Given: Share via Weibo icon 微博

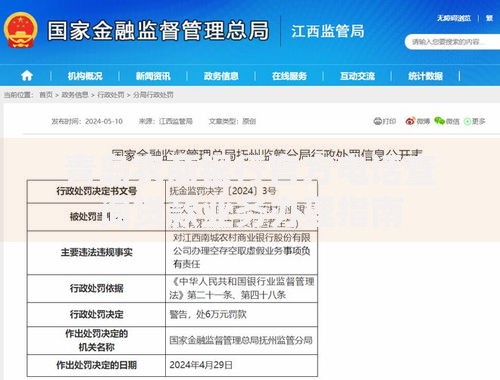Looking at the screenshot, I should [417, 121].
